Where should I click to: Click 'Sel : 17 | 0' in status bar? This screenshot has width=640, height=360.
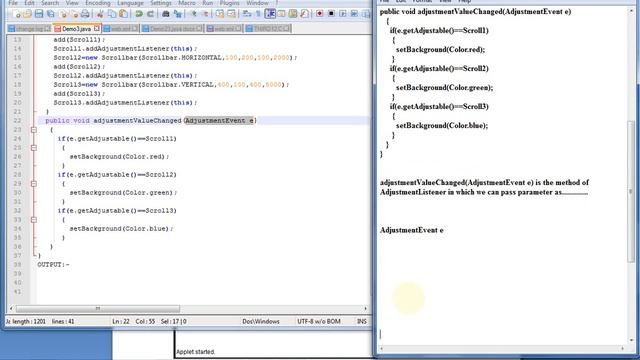(x=173, y=322)
